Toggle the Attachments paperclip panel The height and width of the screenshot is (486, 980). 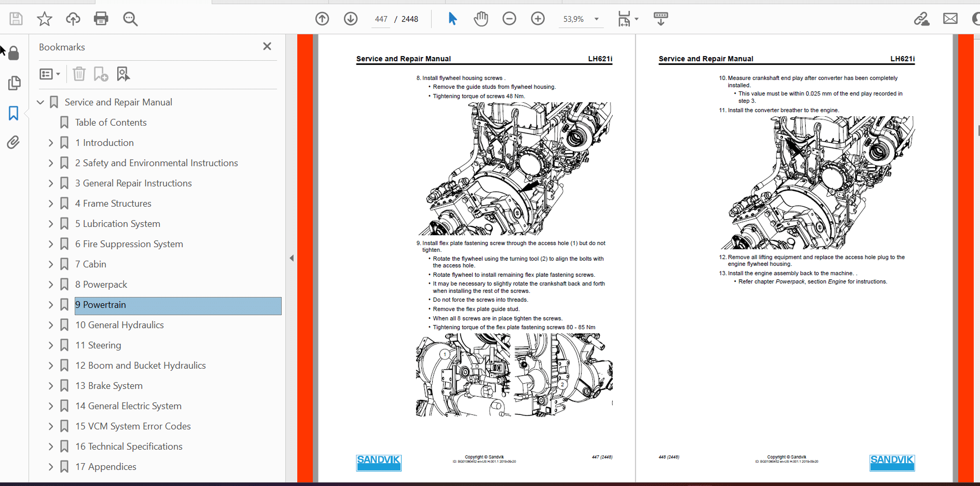(x=13, y=142)
